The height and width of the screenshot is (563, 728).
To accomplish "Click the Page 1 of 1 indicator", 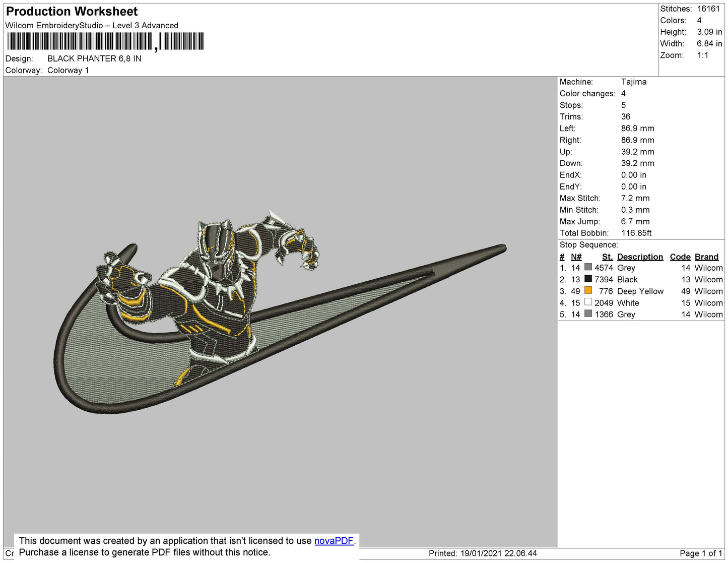I will tap(700, 553).
